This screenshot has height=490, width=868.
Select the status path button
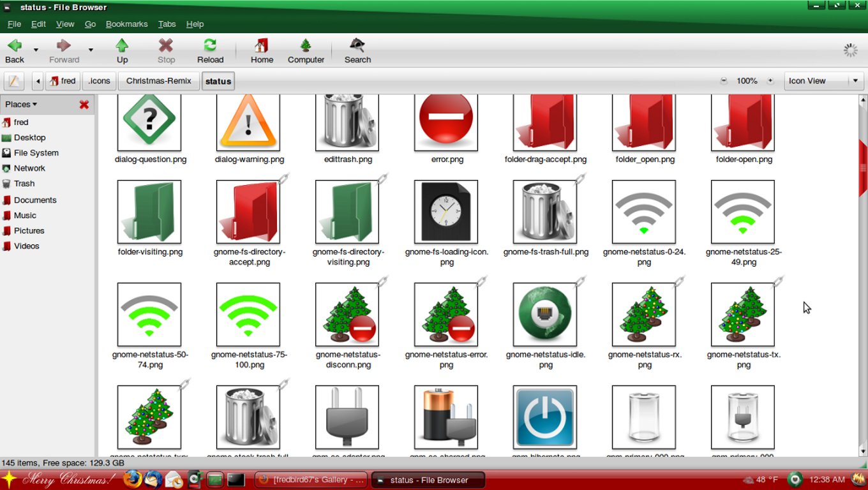point(218,81)
